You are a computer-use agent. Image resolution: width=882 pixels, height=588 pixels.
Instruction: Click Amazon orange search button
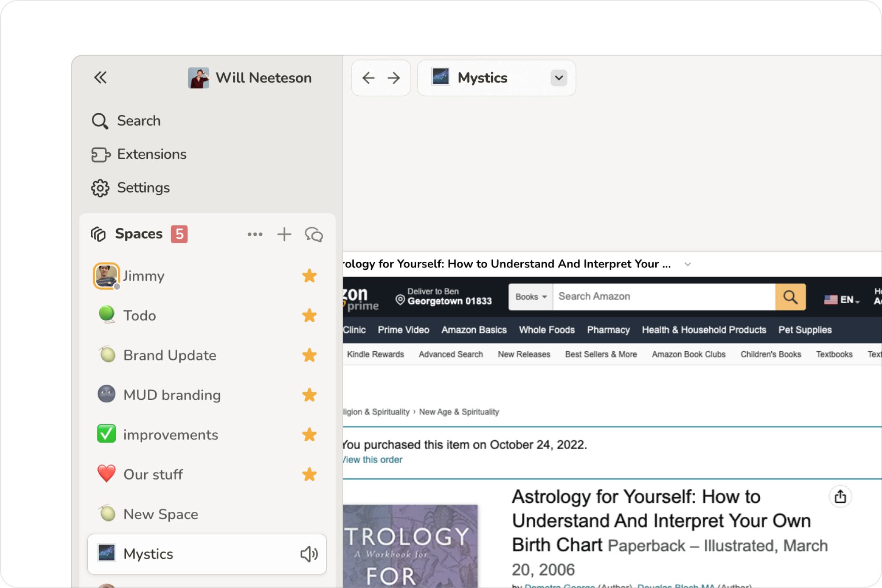pyautogui.click(x=790, y=297)
